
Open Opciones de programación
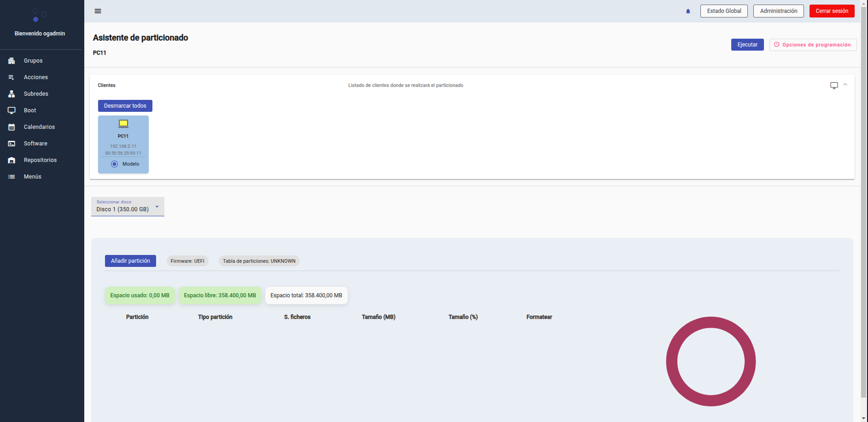813,45
